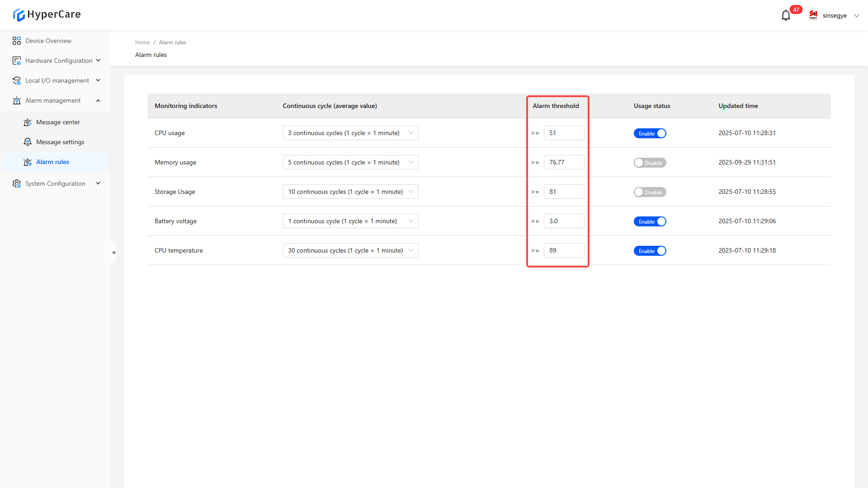The width and height of the screenshot is (868, 488).
Task: Collapse the Alarm management menu
Action: [98, 100]
